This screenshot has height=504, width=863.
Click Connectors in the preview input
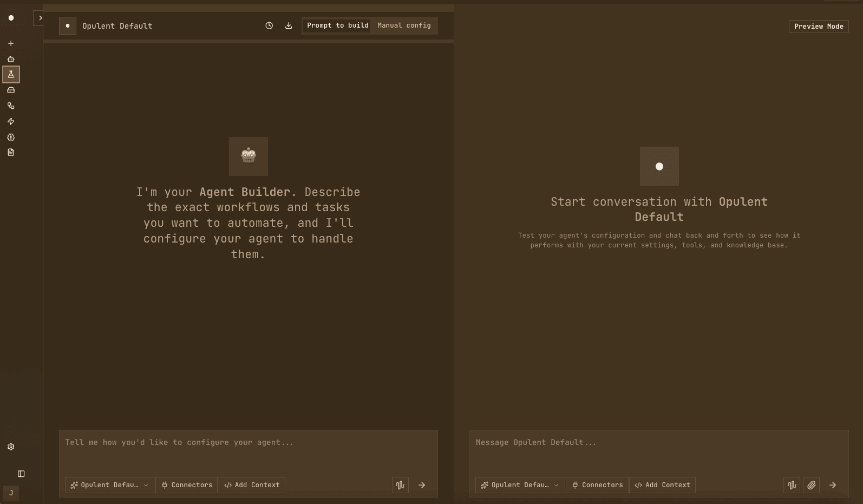(597, 485)
